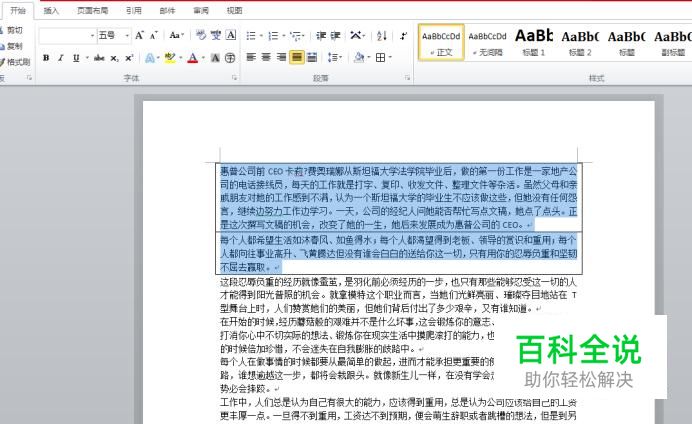Show or hide paragraph marks
The height and width of the screenshot is (424, 692).
[403, 36]
